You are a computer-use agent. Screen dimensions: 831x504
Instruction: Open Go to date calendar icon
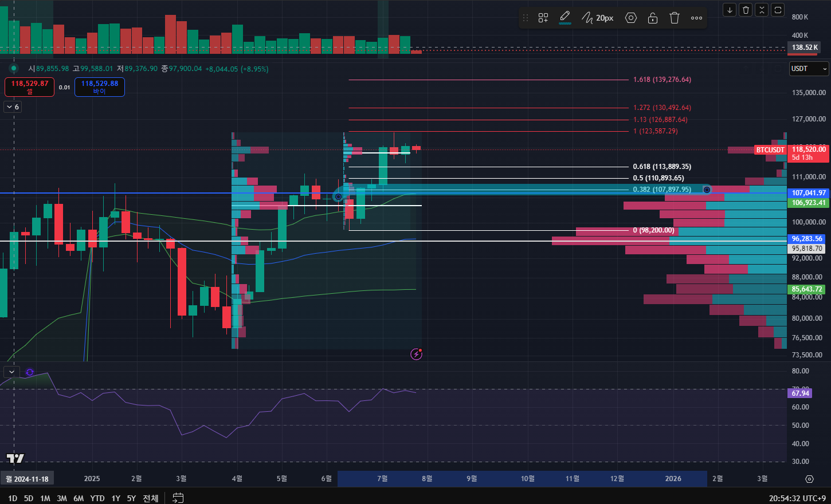point(178,498)
